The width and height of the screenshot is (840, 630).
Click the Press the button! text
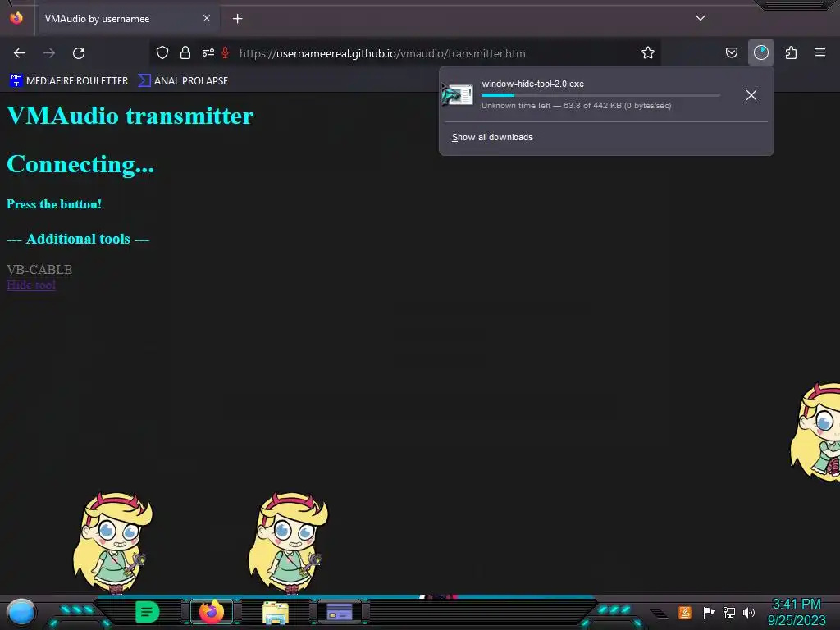(x=54, y=204)
